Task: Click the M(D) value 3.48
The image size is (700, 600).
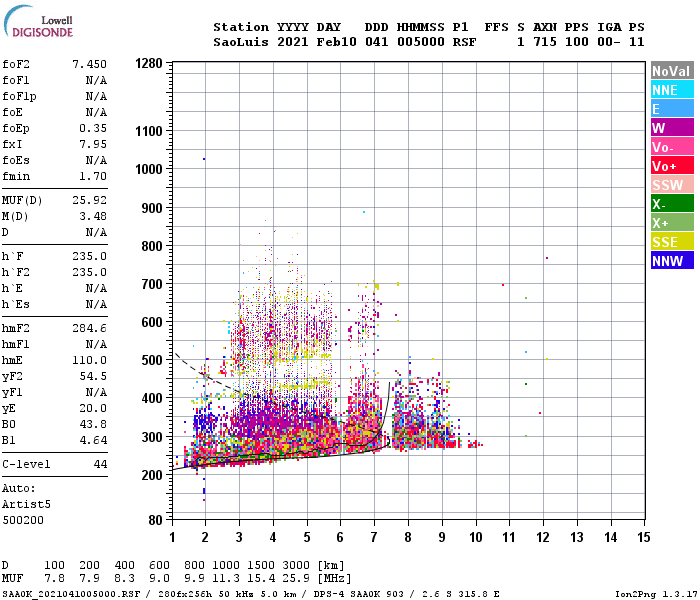Action: [93, 217]
